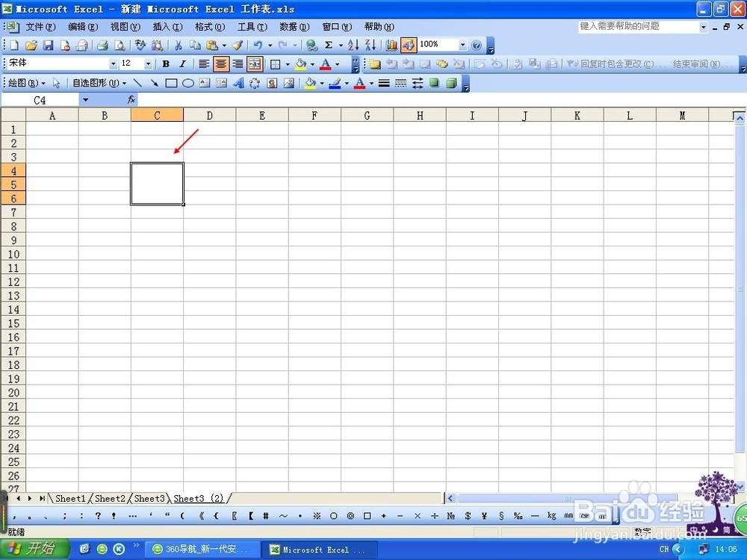Align cell text to the left
Image resolution: width=747 pixels, height=560 pixels.
click(x=204, y=63)
